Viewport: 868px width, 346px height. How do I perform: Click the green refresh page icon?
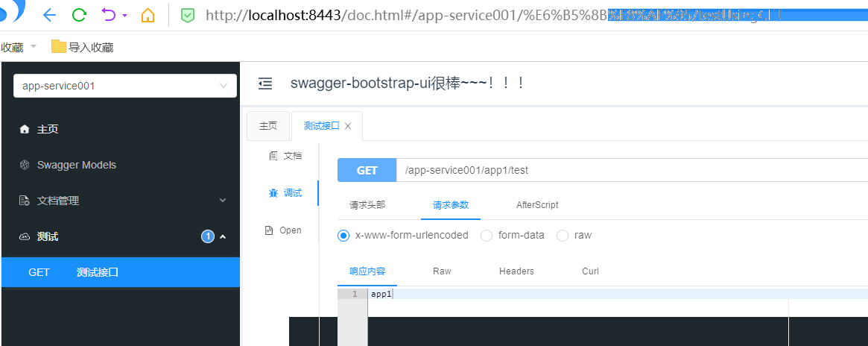[79, 15]
